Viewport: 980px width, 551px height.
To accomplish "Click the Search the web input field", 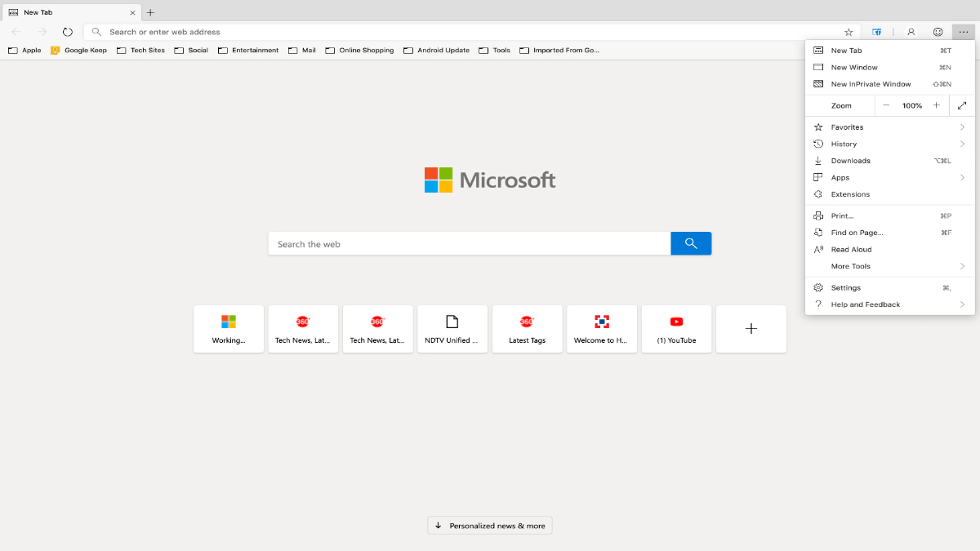I will pos(469,243).
